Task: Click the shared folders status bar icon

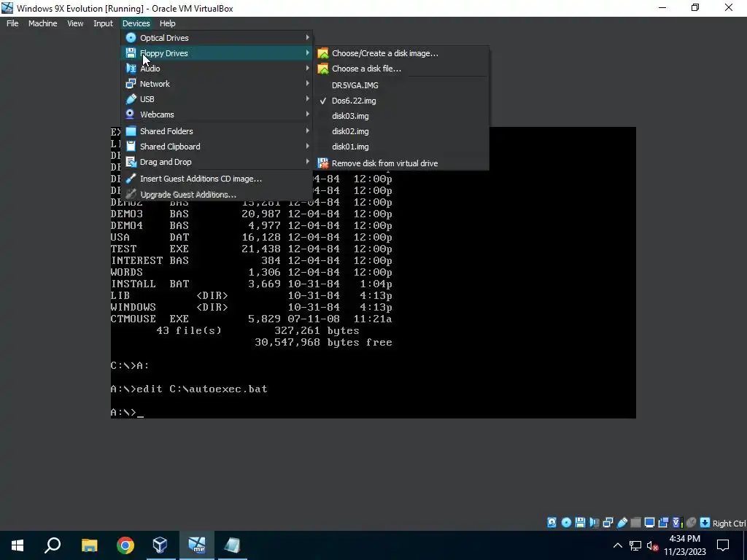Action: (x=635, y=523)
